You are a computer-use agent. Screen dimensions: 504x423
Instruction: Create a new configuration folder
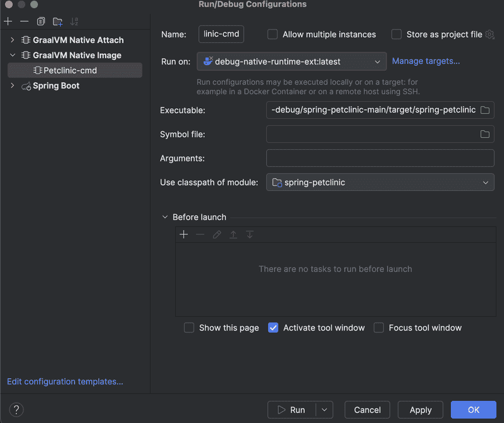click(x=58, y=21)
